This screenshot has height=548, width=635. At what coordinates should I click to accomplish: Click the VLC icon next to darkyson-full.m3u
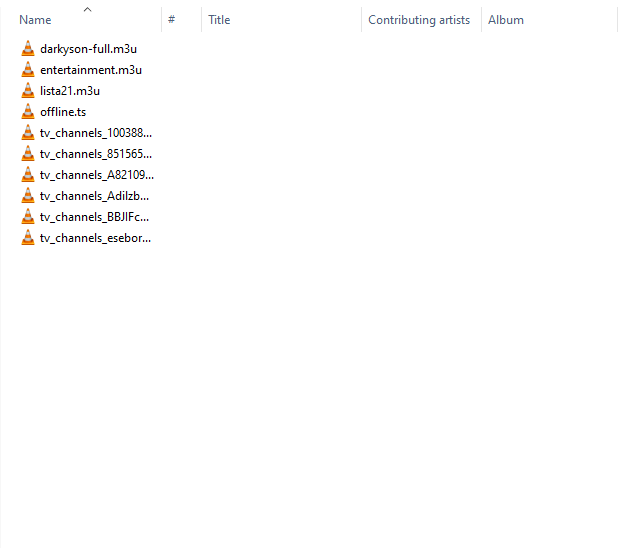28,48
